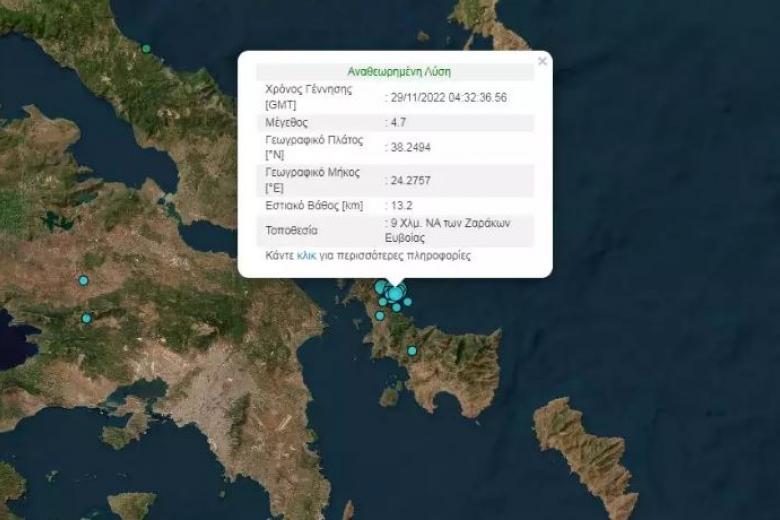Click the 'Αναθεωρημένη Λύση' popup header
This screenshot has height=520, width=780.
point(399,72)
